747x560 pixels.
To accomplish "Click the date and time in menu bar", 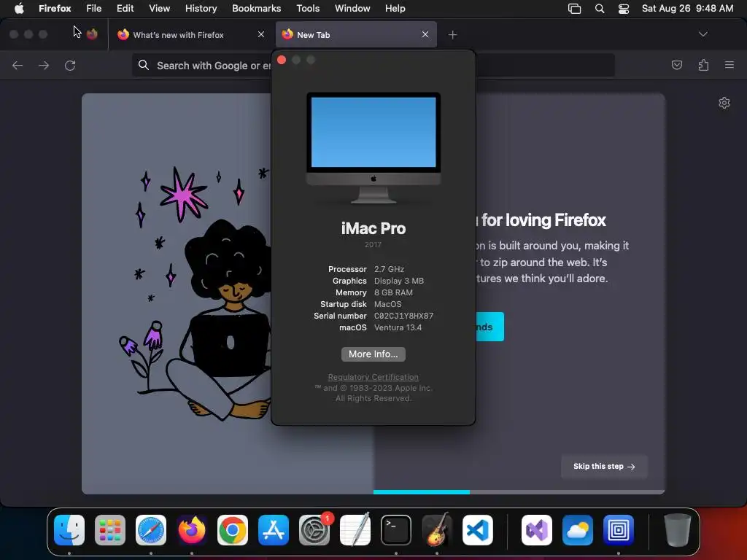I will 687,9.
